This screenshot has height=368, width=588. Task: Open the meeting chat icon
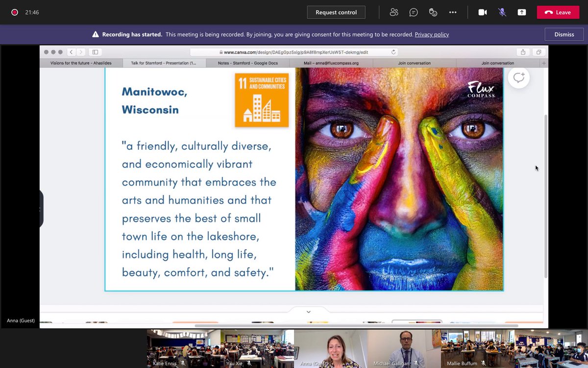click(414, 12)
